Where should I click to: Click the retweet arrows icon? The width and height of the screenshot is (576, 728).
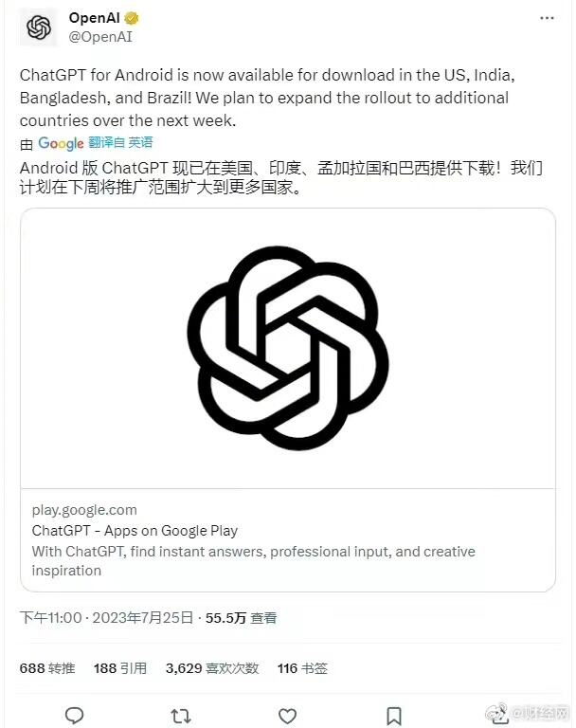(x=181, y=716)
